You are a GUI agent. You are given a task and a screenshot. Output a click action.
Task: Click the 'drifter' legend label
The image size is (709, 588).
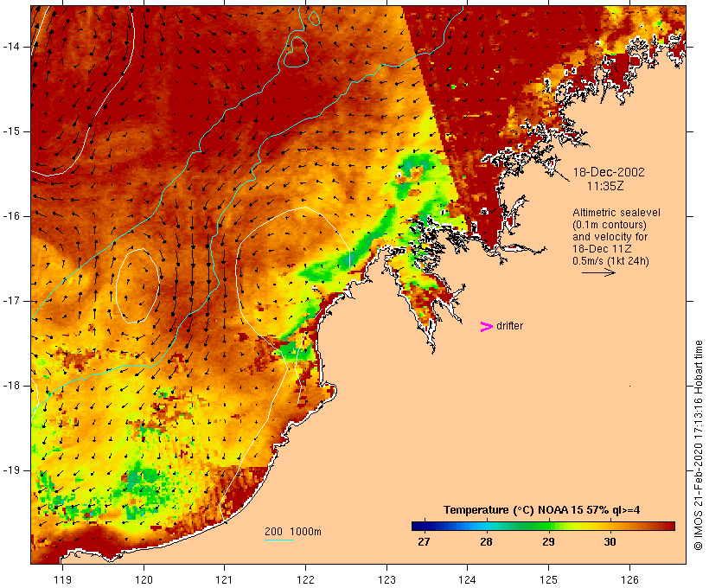pos(509,326)
